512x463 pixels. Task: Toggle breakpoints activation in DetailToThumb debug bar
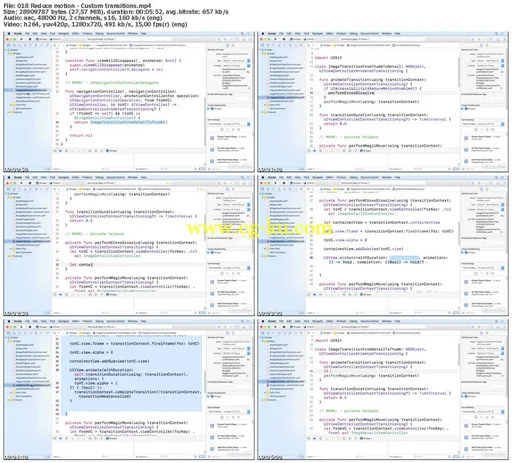tap(315, 438)
